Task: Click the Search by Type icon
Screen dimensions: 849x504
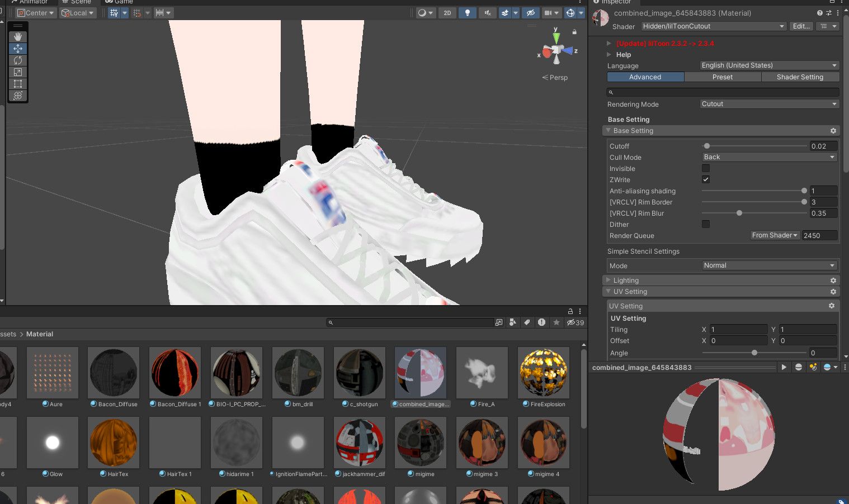Action: point(513,322)
